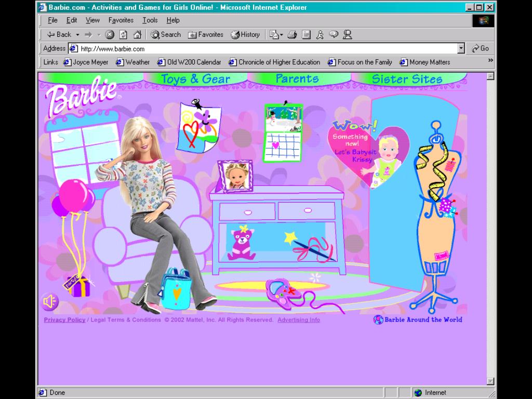Open the Privacy Policy link
The height and width of the screenshot is (399, 532).
coord(64,320)
